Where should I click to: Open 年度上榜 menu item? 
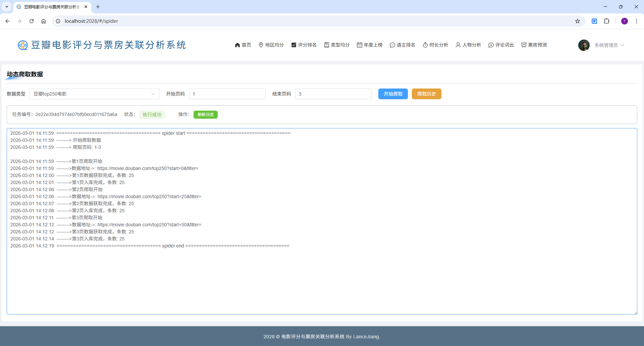[x=370, y=45]
